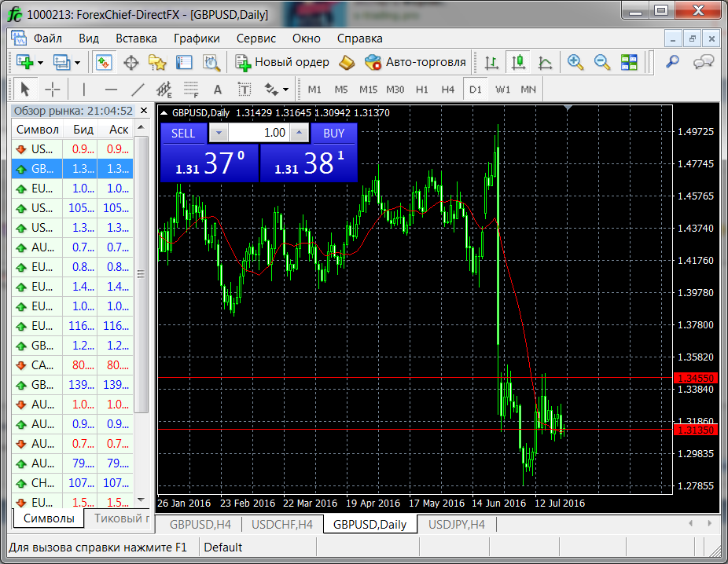Image resolution: width=728 pixels, height=564 pixels.
Task: Select the Символы tab
Action: click(49, 518)
